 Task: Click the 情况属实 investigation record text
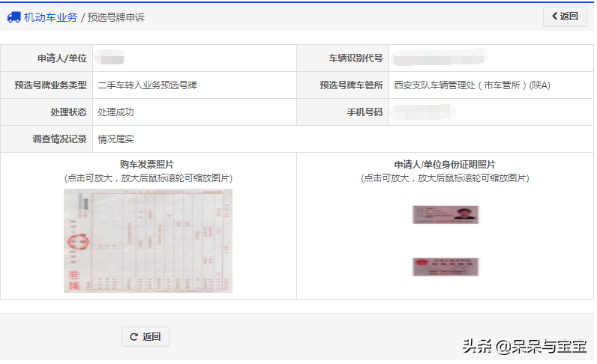pos(115,139)
